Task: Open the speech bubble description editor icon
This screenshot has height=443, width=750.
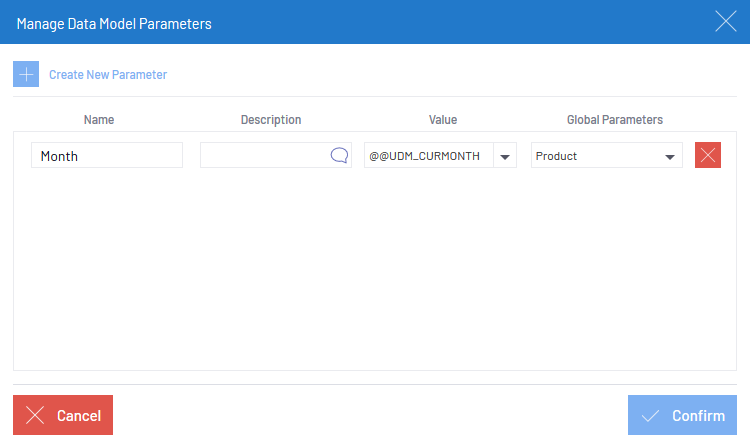Action: (x=339, y=155)
